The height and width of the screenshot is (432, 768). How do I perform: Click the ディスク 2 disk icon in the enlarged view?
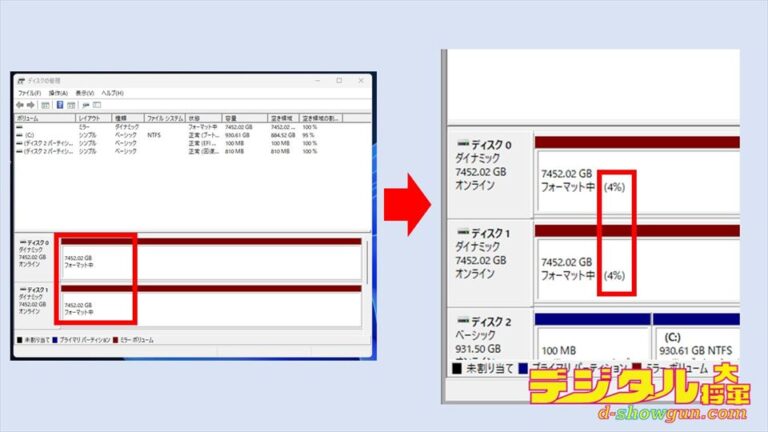pos(461,322)
